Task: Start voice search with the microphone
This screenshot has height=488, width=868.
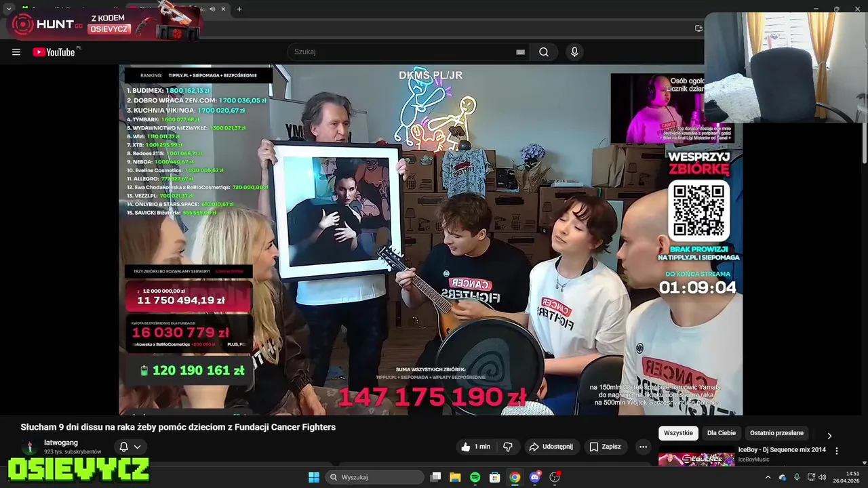Action: 574,52
